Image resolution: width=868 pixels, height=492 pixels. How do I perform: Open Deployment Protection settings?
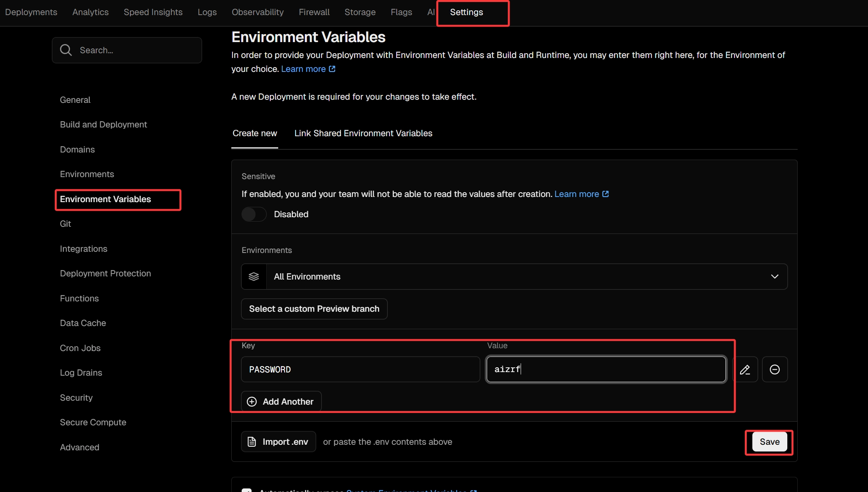click(105, 274)
